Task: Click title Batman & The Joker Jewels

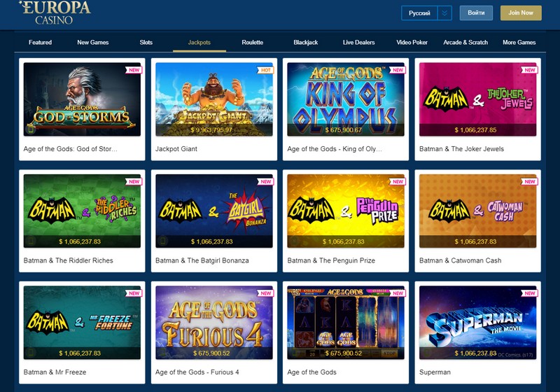Action: 461,149
